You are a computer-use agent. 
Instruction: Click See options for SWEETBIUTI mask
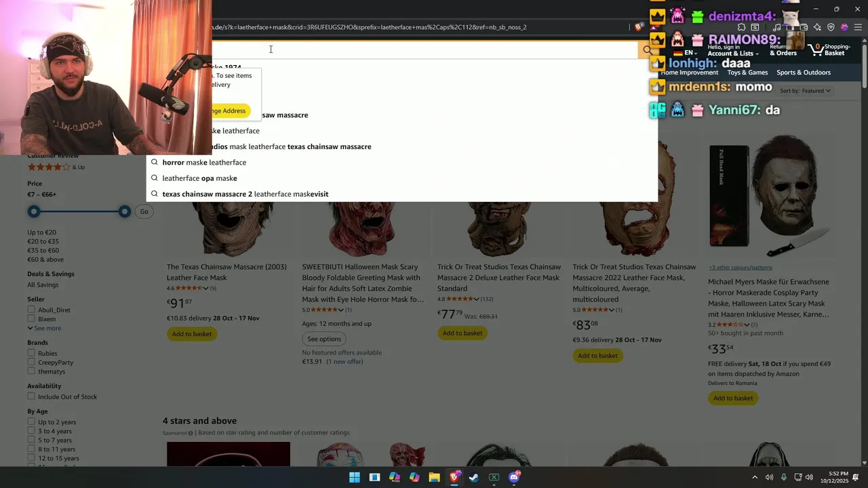[324, 339]
